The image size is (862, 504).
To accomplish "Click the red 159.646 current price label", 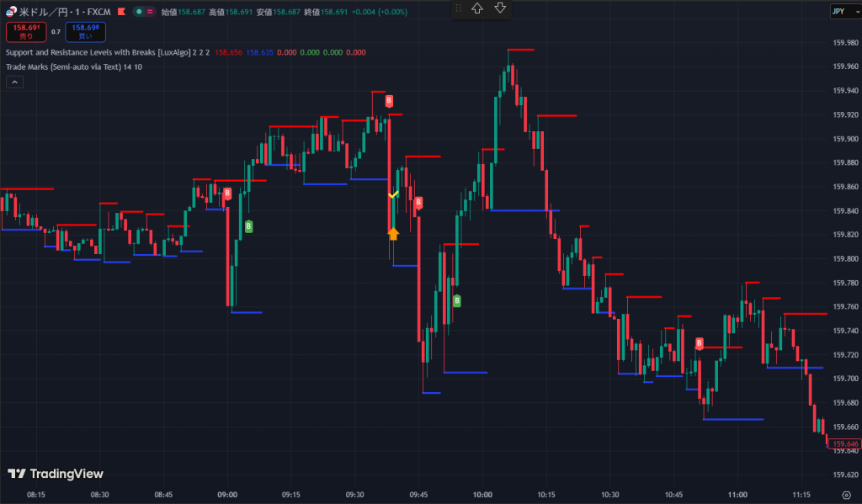I will coord(845,443).
